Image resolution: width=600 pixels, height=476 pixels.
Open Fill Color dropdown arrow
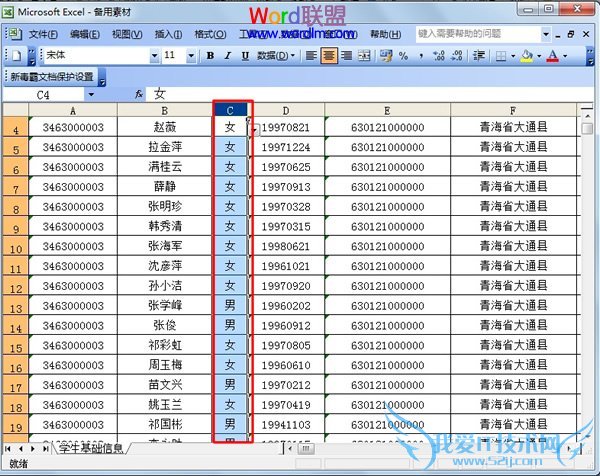pos(539,56)
